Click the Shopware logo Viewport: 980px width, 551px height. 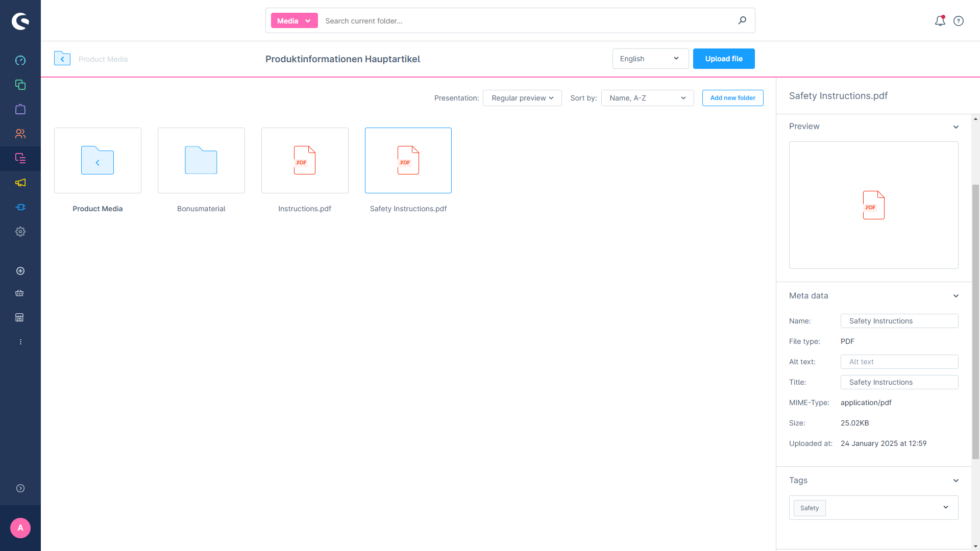pos(20,21)
